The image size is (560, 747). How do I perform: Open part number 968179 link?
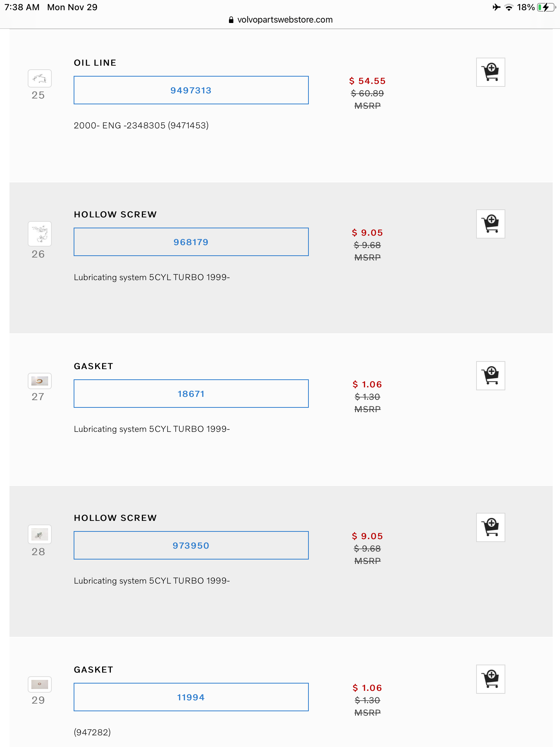tap(191, 242)
